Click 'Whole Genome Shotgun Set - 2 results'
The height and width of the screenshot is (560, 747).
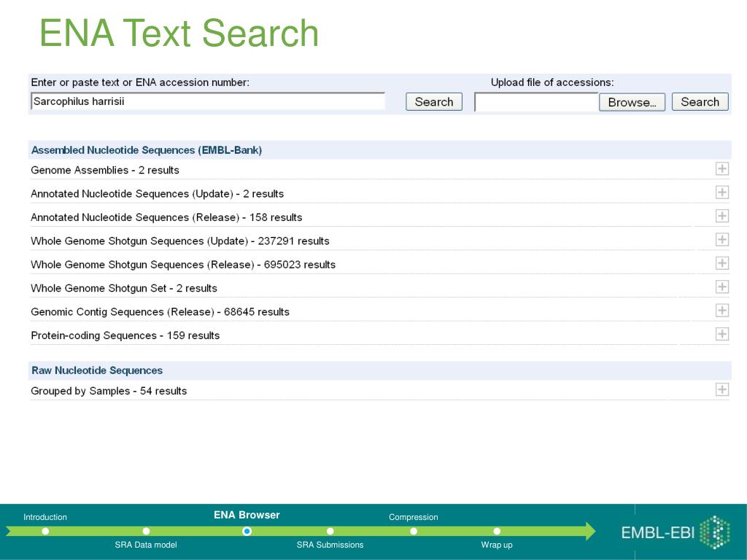point(124,288)
